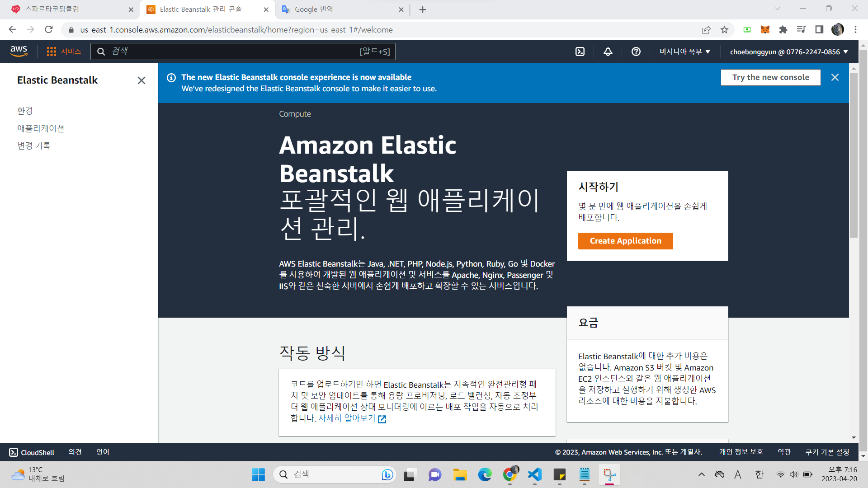The height and width of the screenshot is (488, 868).
Task: Click the AWS logo home icon
Action: (19, 52)
